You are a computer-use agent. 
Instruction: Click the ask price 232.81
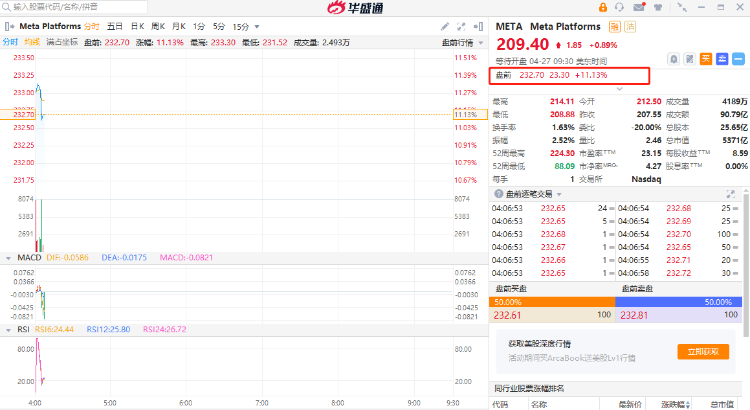(634, 315)
